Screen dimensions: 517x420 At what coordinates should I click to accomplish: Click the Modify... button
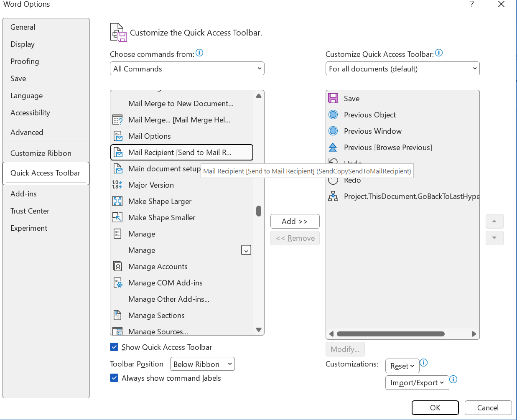click(x=345, y=349)
